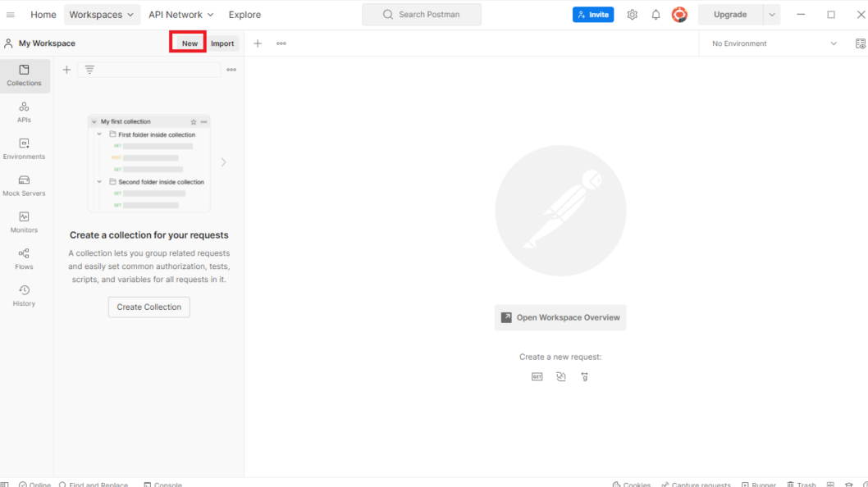Open the Workspaces dropdown
The height and width of the screenshot is (487, 868).
pos(102,15)
